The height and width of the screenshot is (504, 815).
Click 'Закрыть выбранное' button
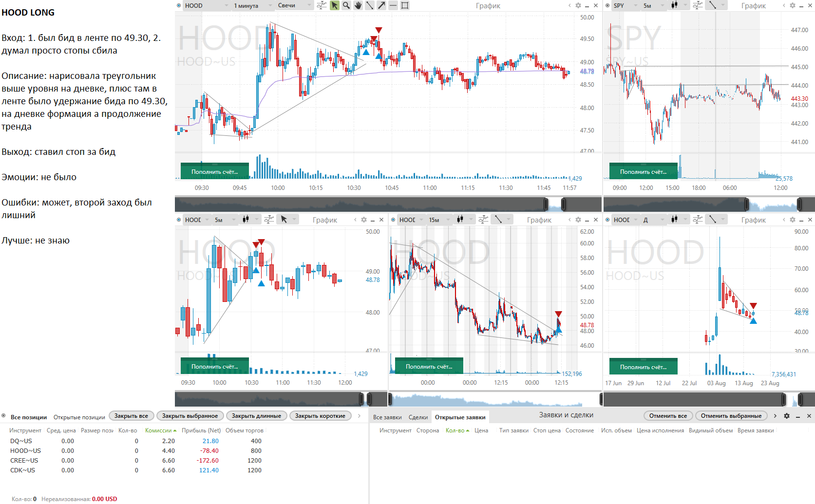[x=190, y=416]
